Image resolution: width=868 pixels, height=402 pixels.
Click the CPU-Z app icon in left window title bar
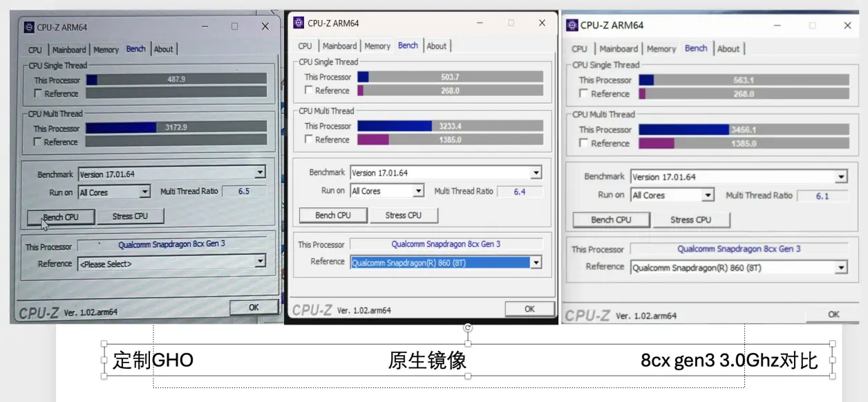pyautogui.click(x=29, y=27)
